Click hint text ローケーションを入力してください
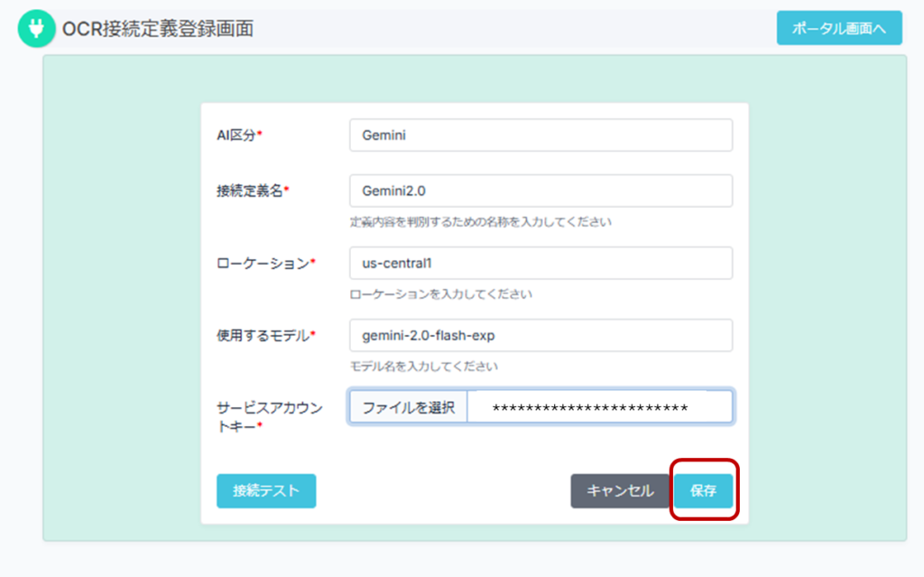The height and width of the screenshot is (577, 924). [x=440, y=293]
